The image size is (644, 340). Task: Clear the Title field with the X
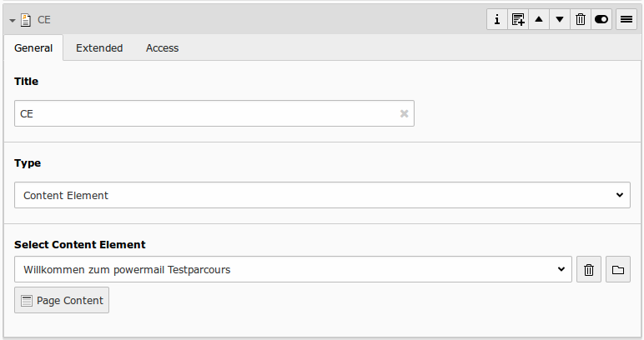pos(404,113)
